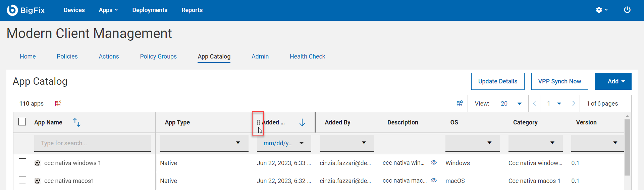The height and width of the screenshot is (190, 644).
Task: Open Deployments in the top menu
Action: pos(150,10)
